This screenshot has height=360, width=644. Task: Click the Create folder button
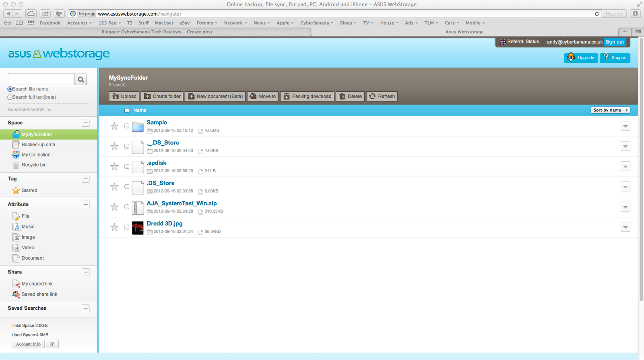point(162,96)
